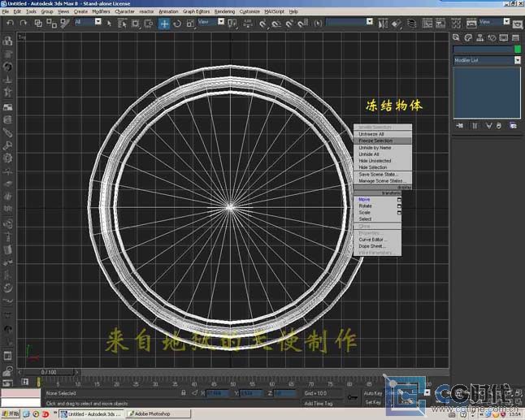Screen dimensions: 525x420
Task: Toggle the 3D Snaps magnet icon
Action: click(263, 24)
